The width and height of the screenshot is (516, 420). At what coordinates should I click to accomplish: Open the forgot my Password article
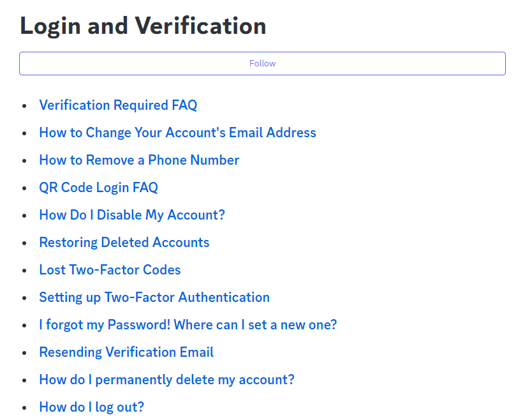(188, 324)
